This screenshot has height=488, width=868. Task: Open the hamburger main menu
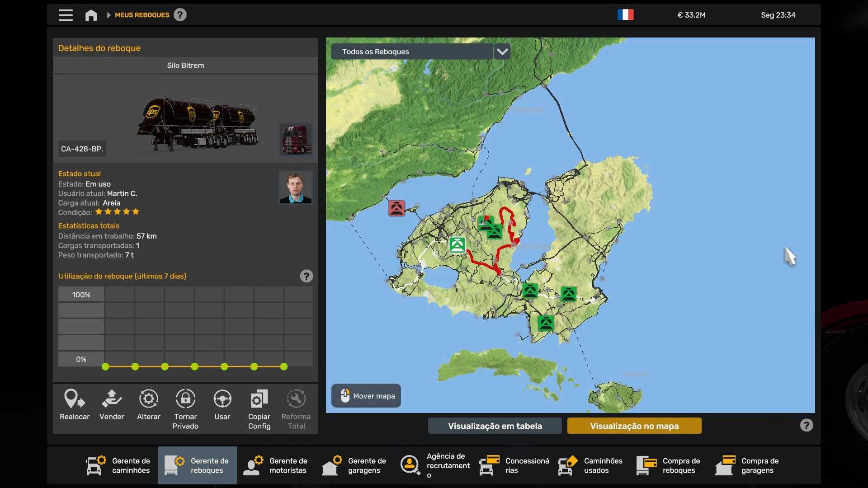click(66, 15)
